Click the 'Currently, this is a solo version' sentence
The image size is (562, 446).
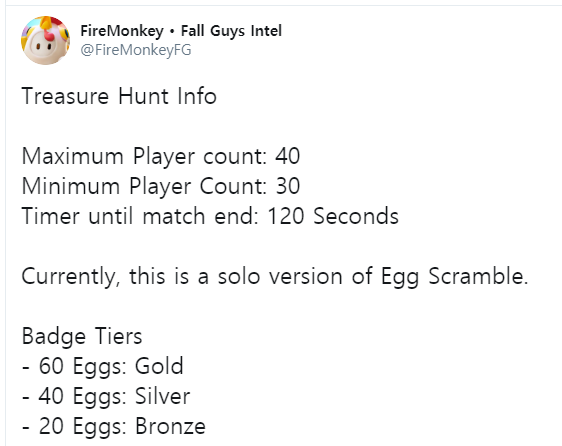pyautogui.click(x=275, y=276)
